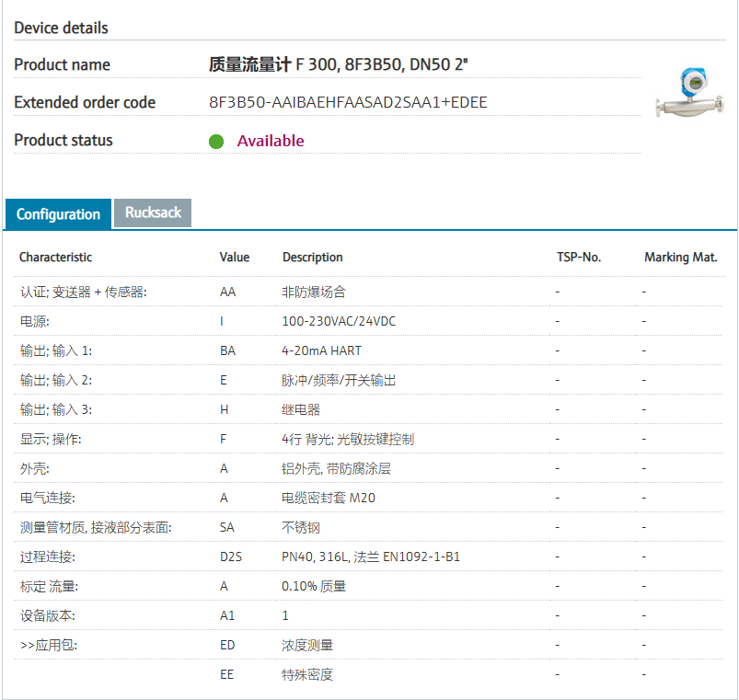Switch to the Rucksack tab
This screenshot has width=739, height=700.
coord(153,212)
